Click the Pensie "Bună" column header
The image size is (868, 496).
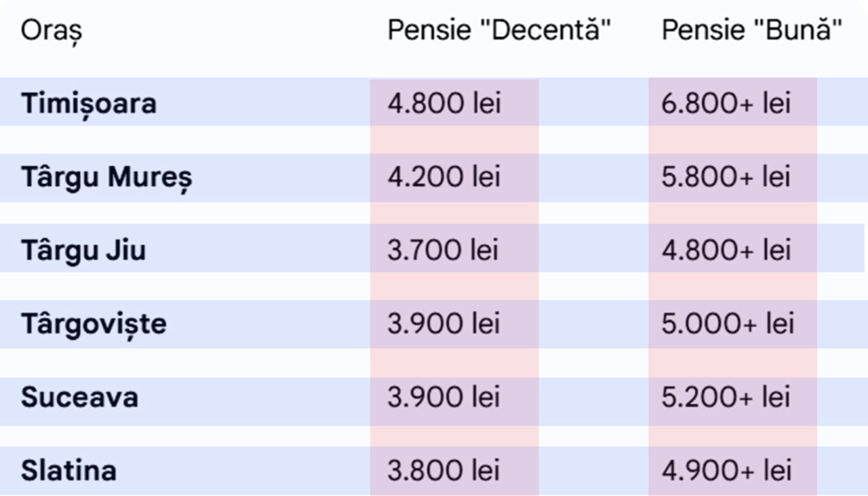752,31
